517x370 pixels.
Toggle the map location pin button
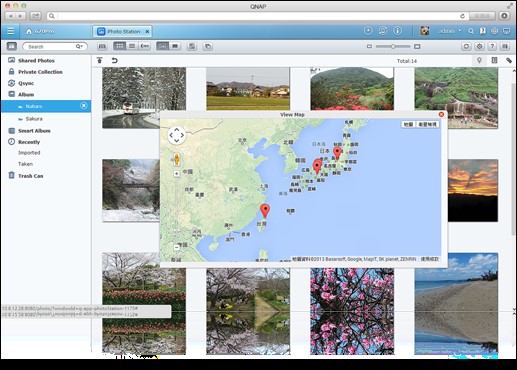[x=479, y=60]
